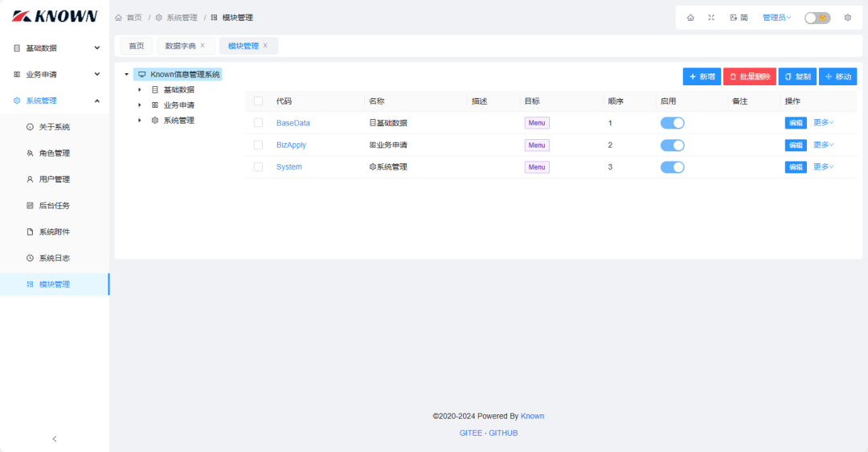Click the language switch icon labeled 简
This screenshot has height=452, width=868.
[739, 18]
